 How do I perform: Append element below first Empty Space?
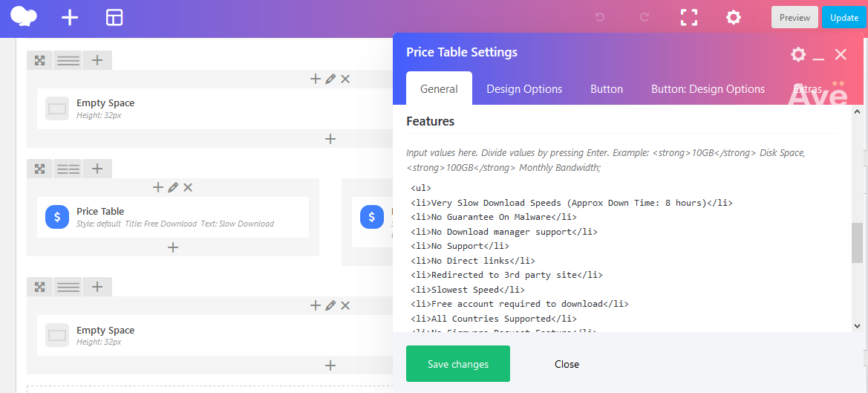(x=330, y=138)
